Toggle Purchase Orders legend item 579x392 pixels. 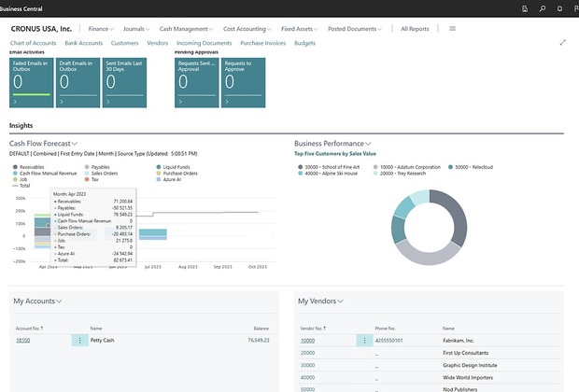tap(177, 173)
